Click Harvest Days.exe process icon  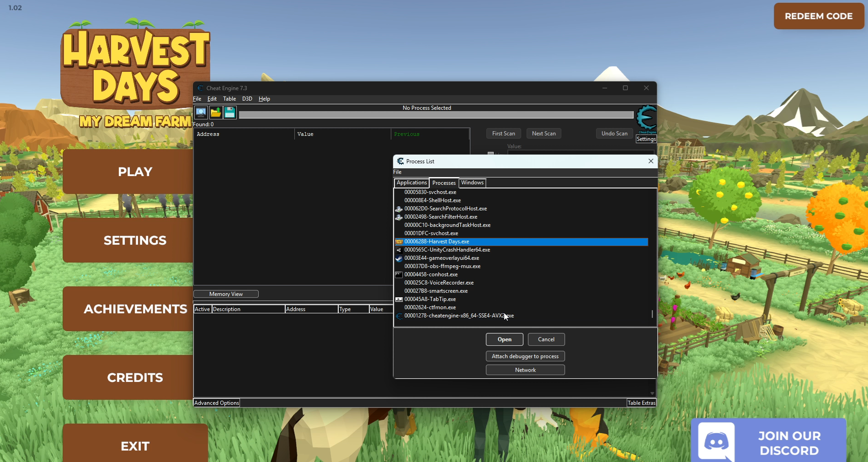[x=399, y=242]
